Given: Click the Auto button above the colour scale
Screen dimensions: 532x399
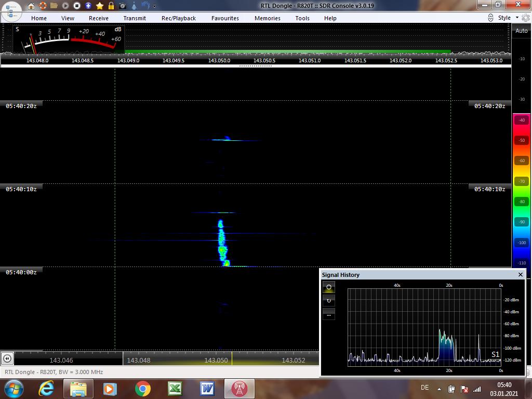Looking at the screenshot, I should pos(522,31).
